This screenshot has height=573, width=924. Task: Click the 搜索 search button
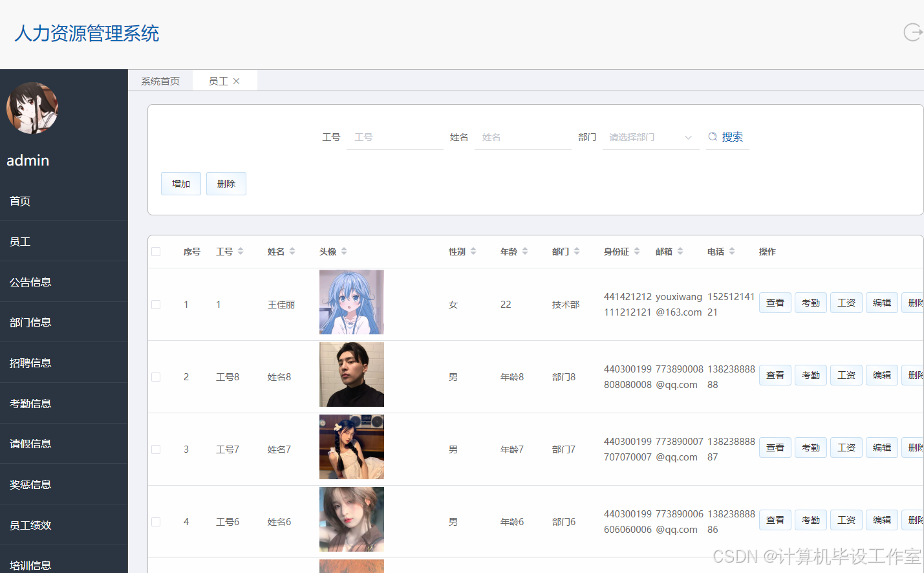pyautogui.click(x=727, y=137)
